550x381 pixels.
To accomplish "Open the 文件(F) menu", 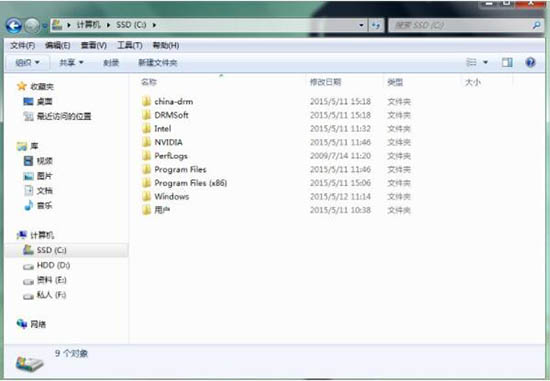I will [x=22, y=45].
